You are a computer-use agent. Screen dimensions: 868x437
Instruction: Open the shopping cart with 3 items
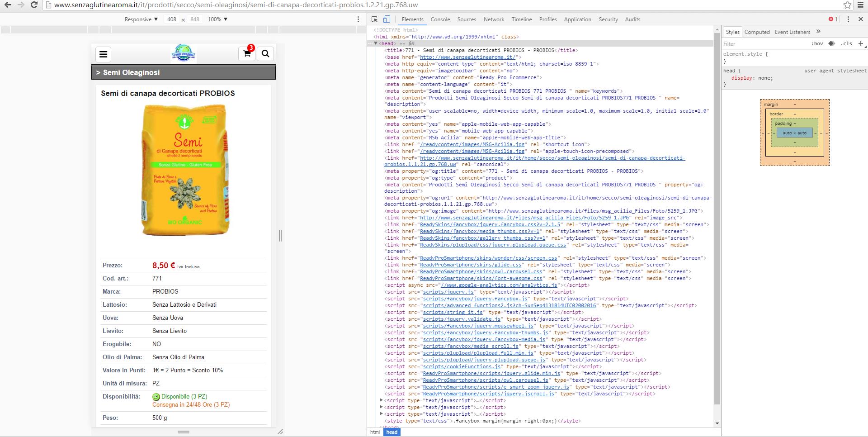(247, 54)
